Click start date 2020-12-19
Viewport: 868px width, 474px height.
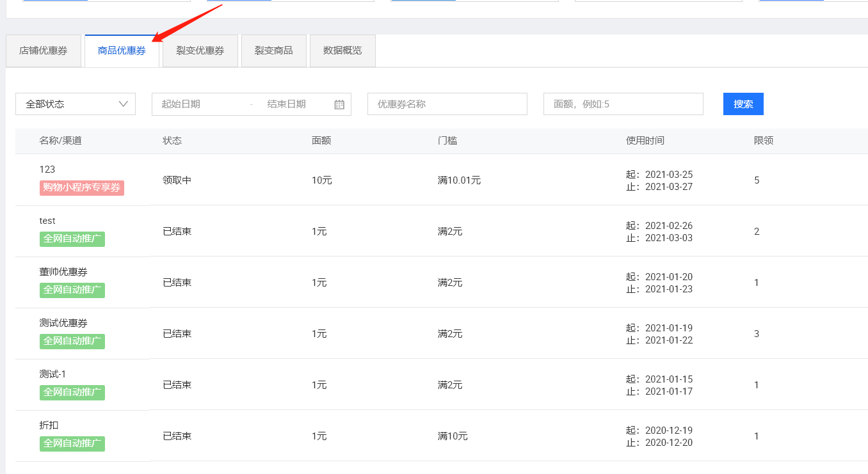tap(669, 431)
